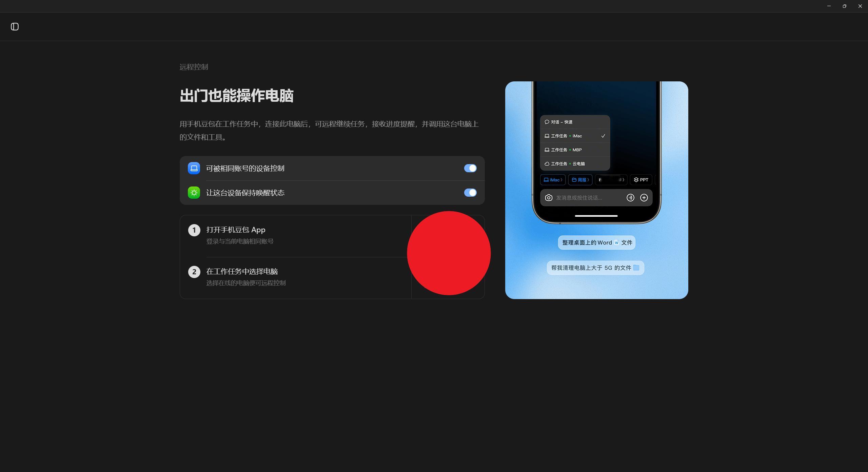The width and height of the screenshot is (868, 472).
Task: Select 工作任务 iMac in phone preview
Action: click(x=575, y=136)
